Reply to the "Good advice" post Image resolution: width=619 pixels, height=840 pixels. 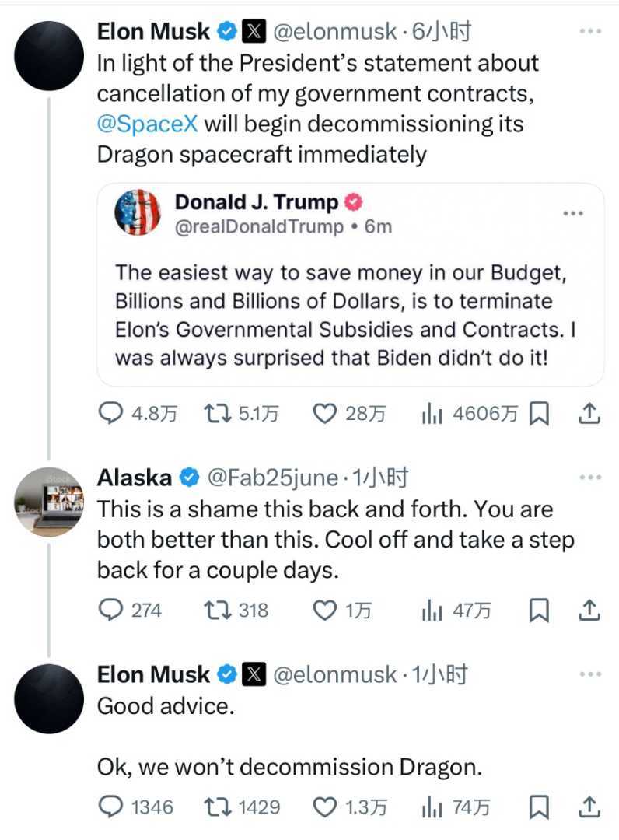(x=113, y=807)
